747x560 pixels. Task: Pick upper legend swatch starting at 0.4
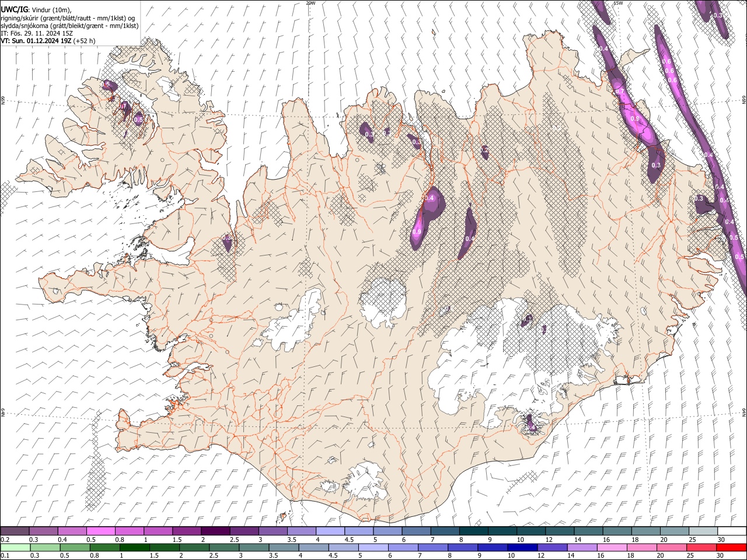[72, 531]
